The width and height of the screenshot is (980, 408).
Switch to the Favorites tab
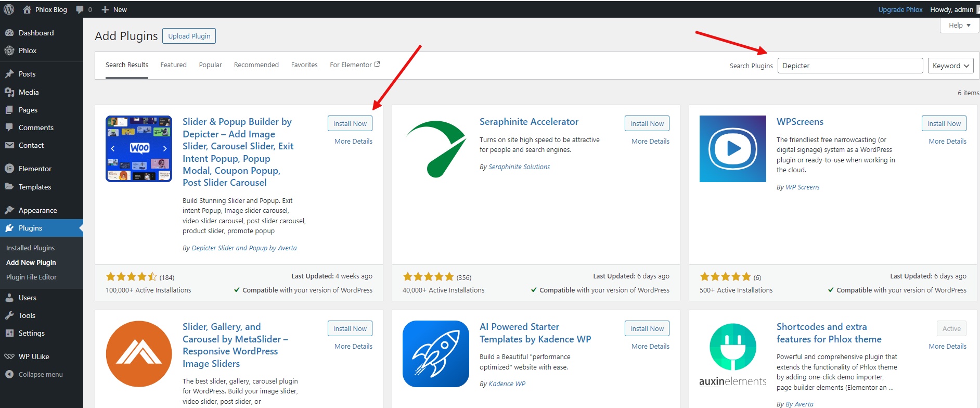coord(304,65)
